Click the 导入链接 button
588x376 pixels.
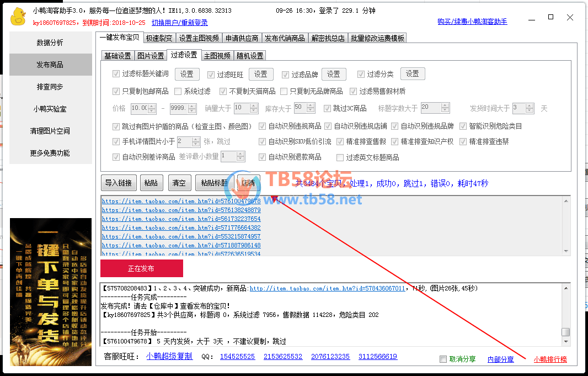click(118, 183)
